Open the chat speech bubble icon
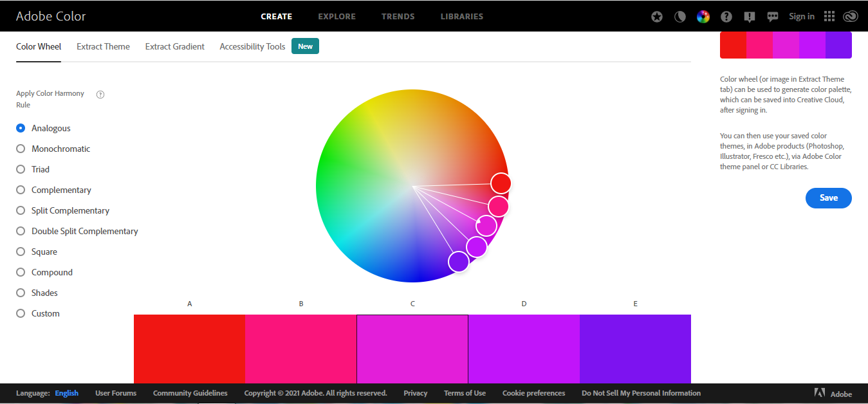The image size is (868, 404). point(773,17)
